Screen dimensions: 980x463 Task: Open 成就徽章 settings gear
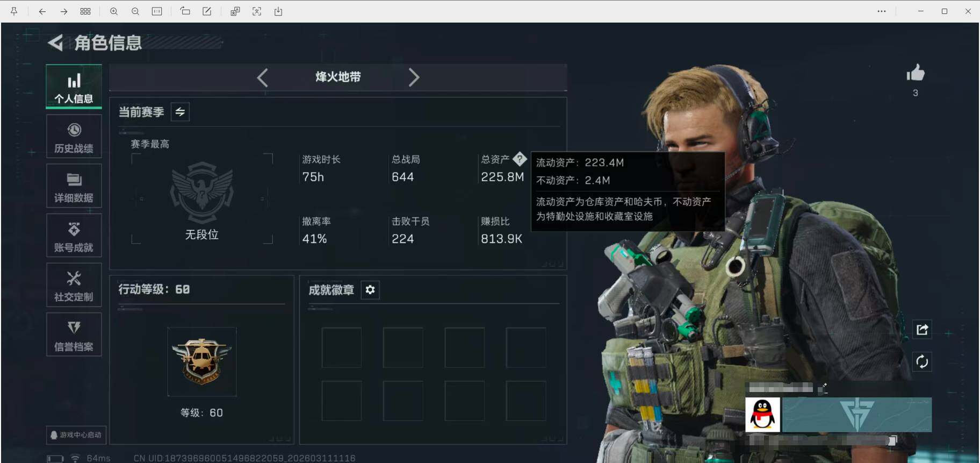click(370, 290)
